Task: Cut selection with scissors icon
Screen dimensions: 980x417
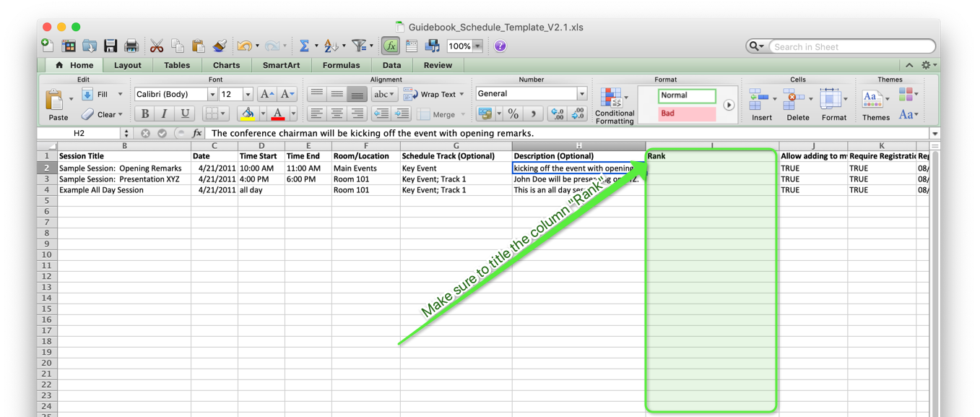Action: pyautogui.click(x=157, y=46)
